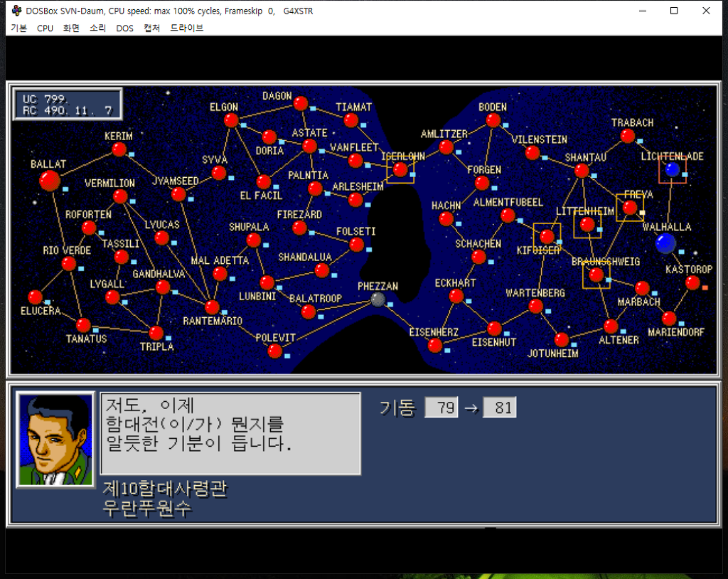This screenshot has height=579, width=728.
Task: Select the ALTENER star system
Action: click(611, 326)
